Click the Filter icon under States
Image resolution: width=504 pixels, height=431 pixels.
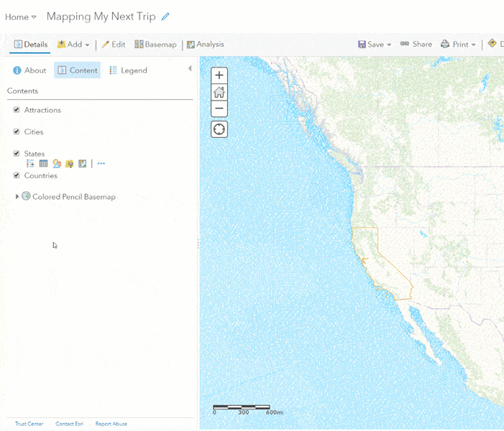click(x=70, y=164)
